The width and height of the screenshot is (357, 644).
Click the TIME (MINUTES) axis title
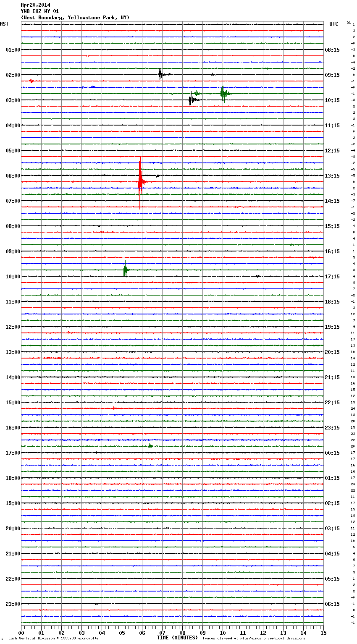click(x=177, y=638)
